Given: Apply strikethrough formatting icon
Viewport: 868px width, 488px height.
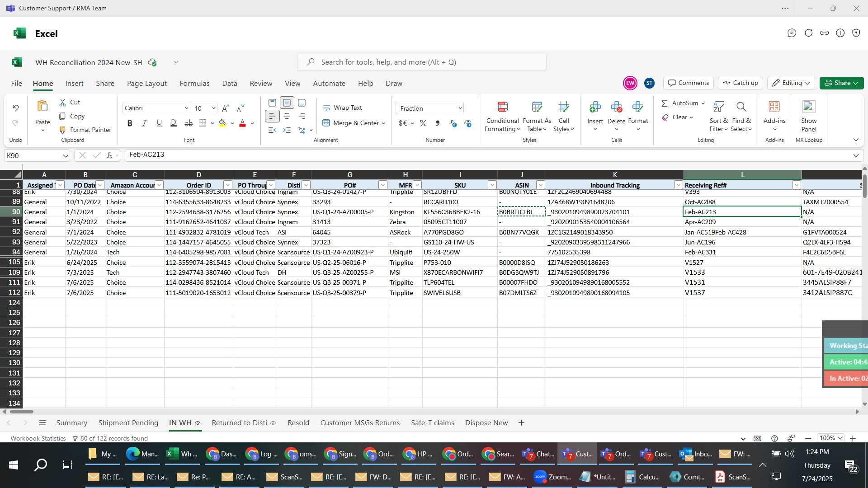Looking at the screenshot, I should point(189,123).
